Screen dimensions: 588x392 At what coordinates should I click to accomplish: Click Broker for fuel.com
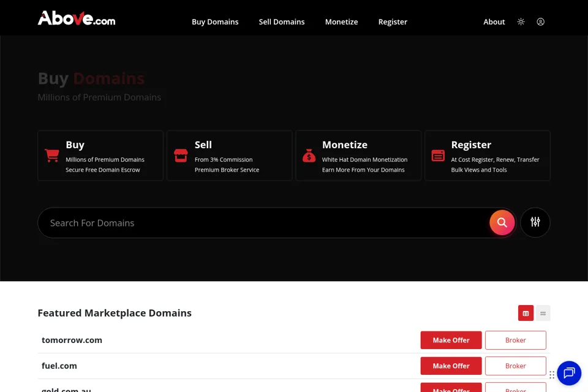point(516,366)
